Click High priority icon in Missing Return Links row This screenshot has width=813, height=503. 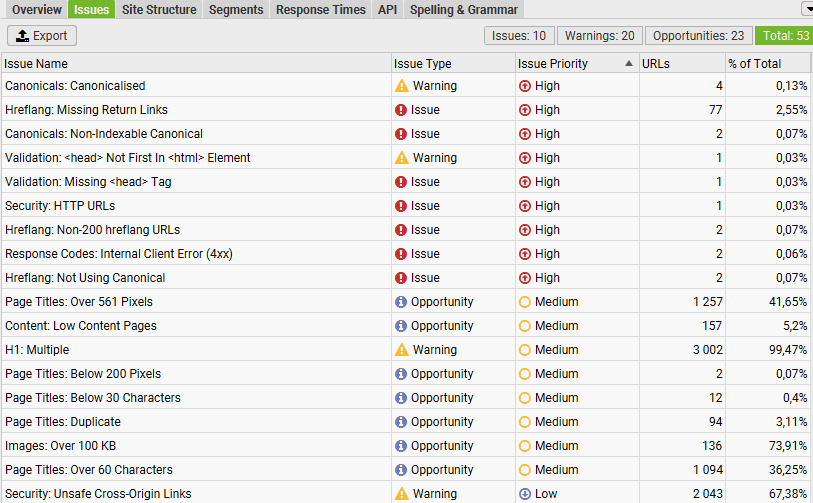tap(525, 110)
